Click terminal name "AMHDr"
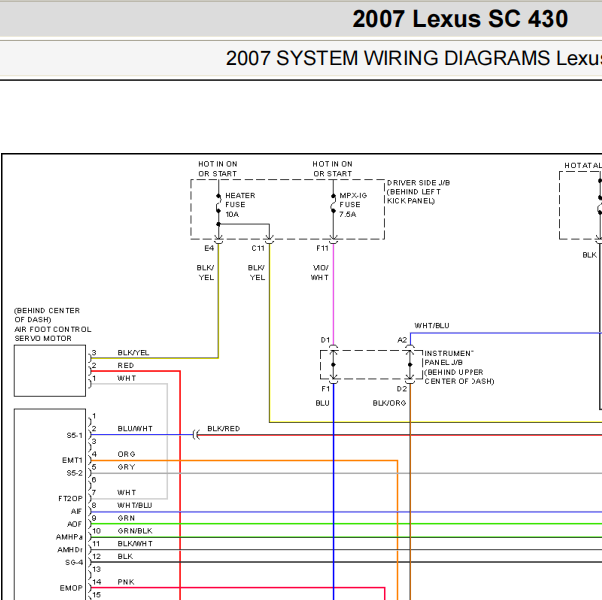Screen dimensions: 602x600 click(70, 550)
